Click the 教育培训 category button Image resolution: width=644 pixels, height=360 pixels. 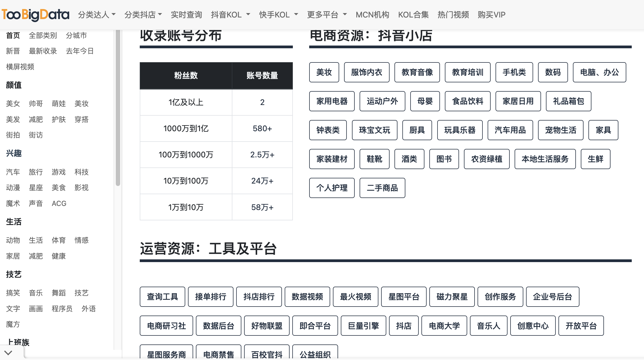468,72
